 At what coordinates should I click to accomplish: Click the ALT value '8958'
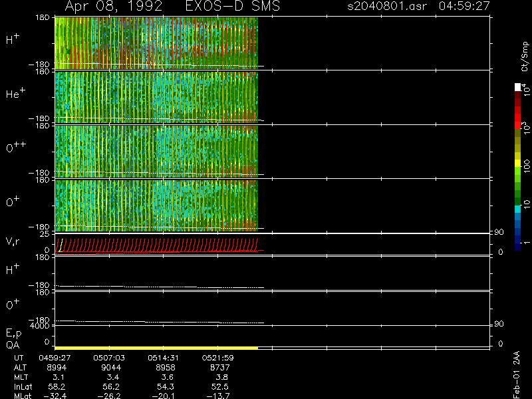tap(165, 368)
